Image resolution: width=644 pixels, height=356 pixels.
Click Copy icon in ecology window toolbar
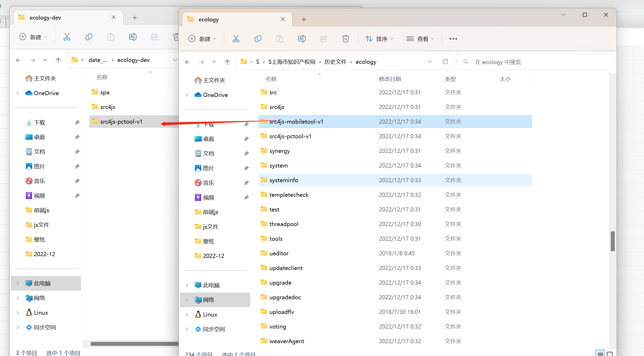tap(258, 39)
